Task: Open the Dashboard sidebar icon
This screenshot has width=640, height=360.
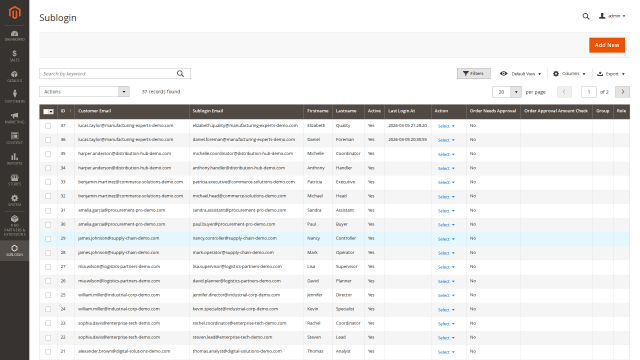Action: [x=14, y=36]
